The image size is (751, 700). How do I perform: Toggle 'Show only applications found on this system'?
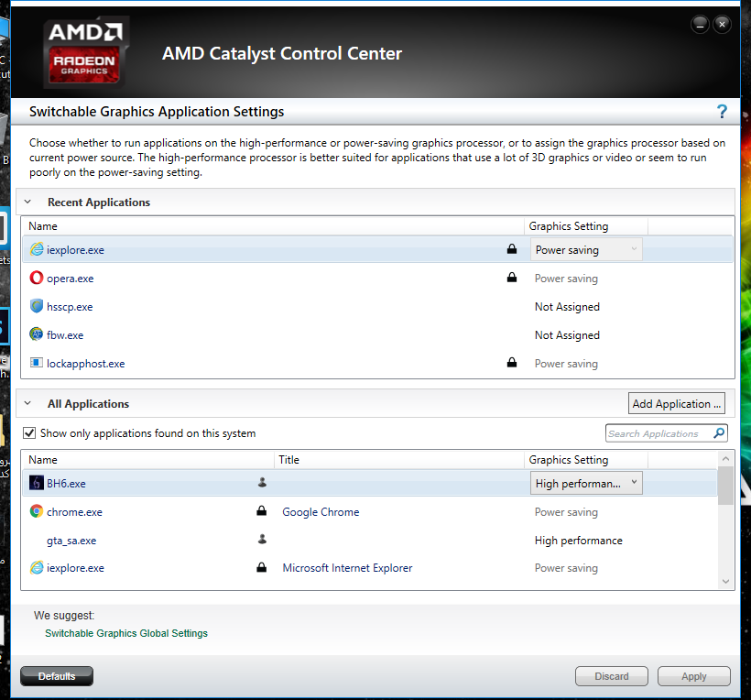coord(29,433)
